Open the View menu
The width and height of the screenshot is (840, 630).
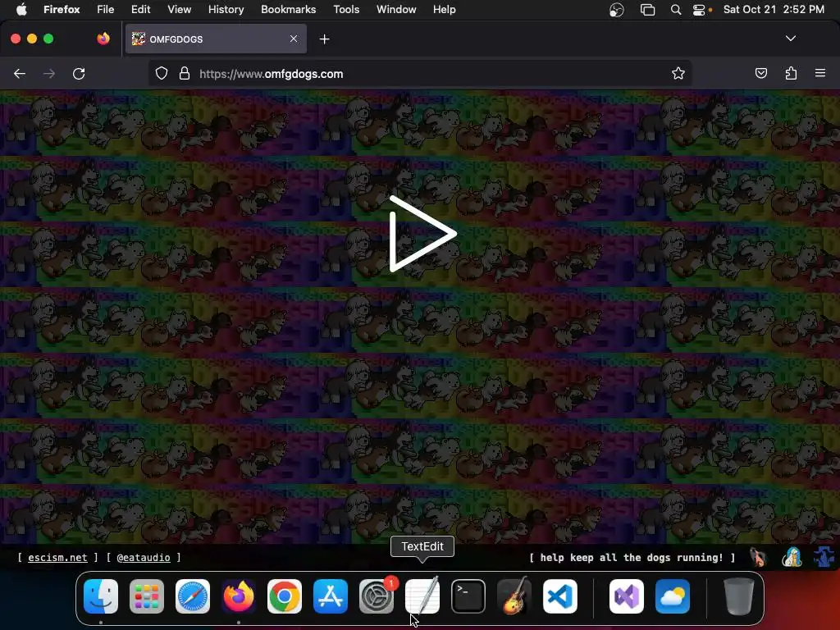179,9
